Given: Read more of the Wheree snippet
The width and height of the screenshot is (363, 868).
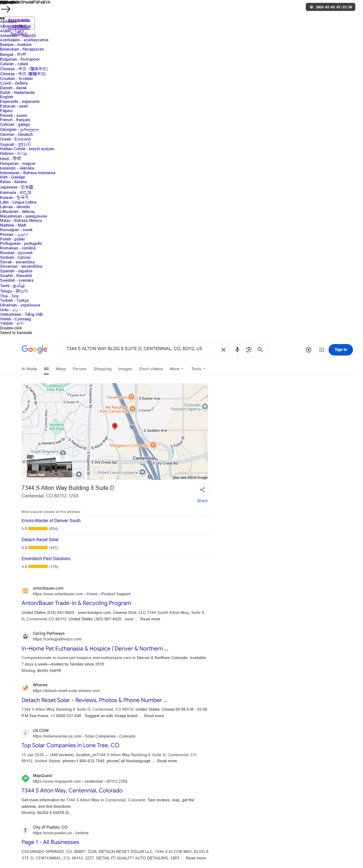Looking at the screenshot, I should (154, 716).
